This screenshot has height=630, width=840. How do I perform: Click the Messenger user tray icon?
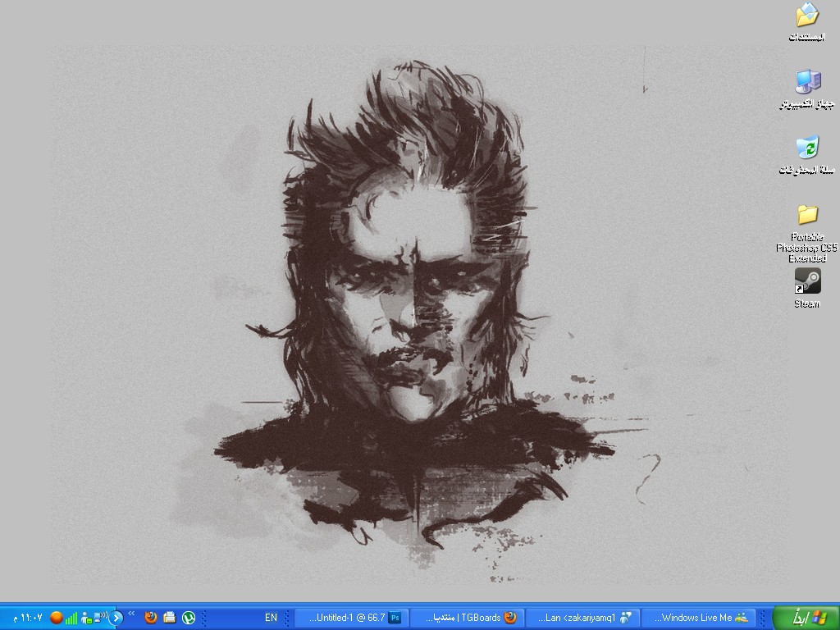pos(86,619)
